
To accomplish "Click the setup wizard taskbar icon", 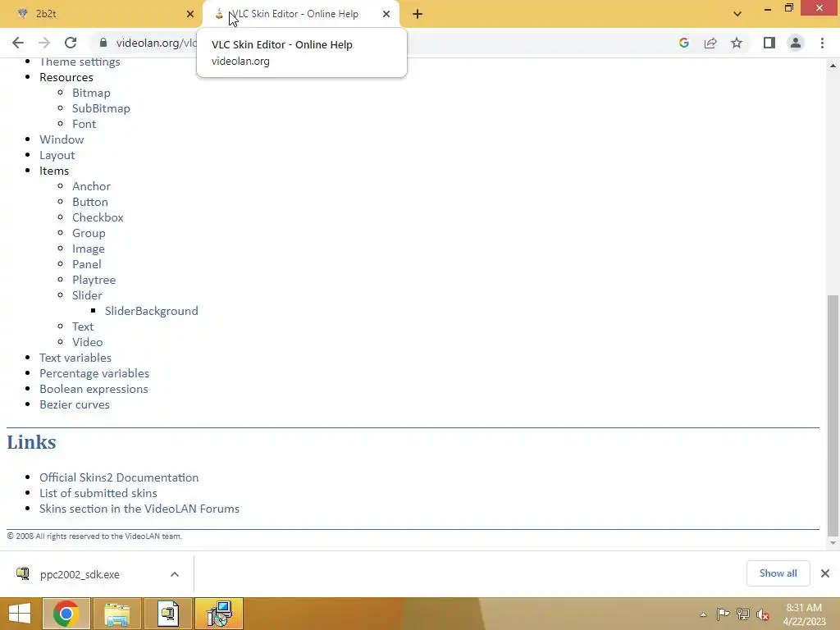I will [219, 614].
